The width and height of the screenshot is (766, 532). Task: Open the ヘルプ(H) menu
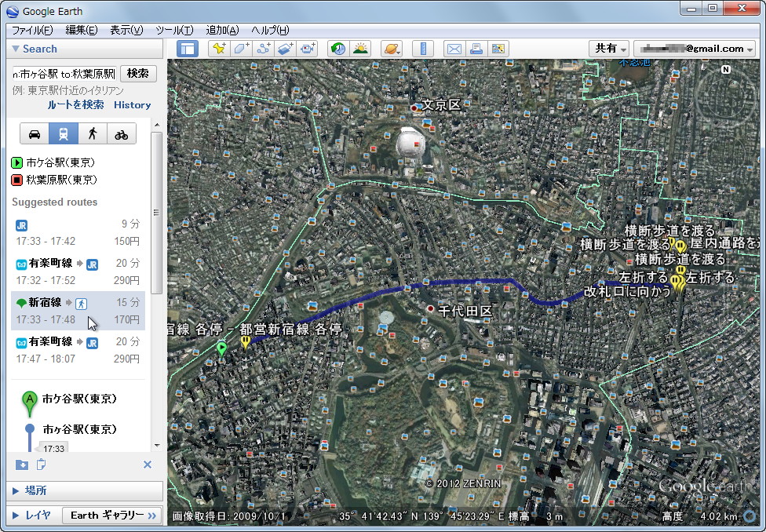[x=270, y=31]
